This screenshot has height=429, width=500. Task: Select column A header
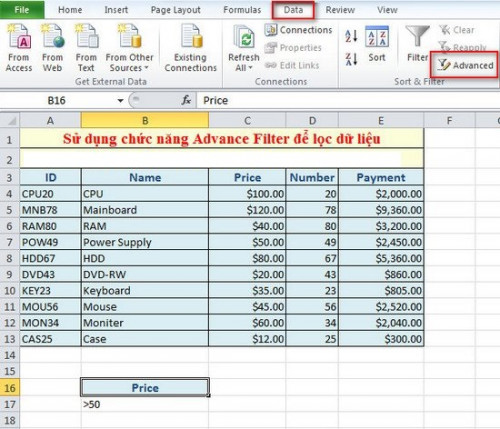(x=50, y=120)
